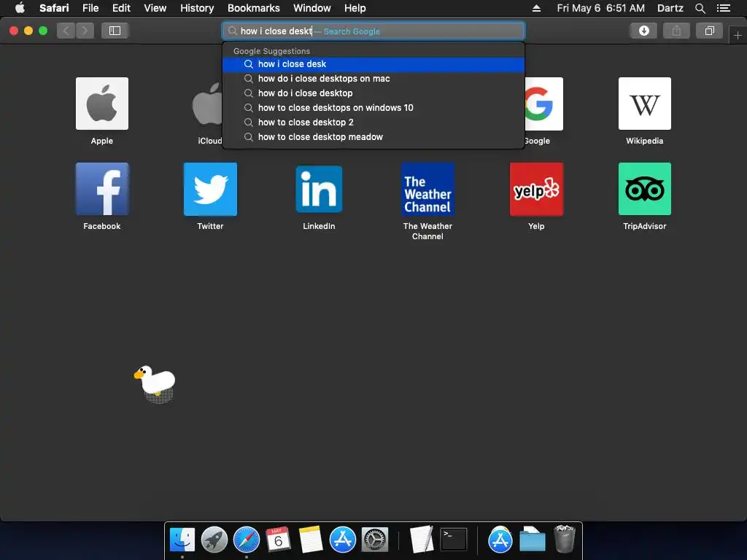Viewport: 747px width, 560px height.
Task: Select suggestion 'how do i close desktop'
Action: click(373, 93)
